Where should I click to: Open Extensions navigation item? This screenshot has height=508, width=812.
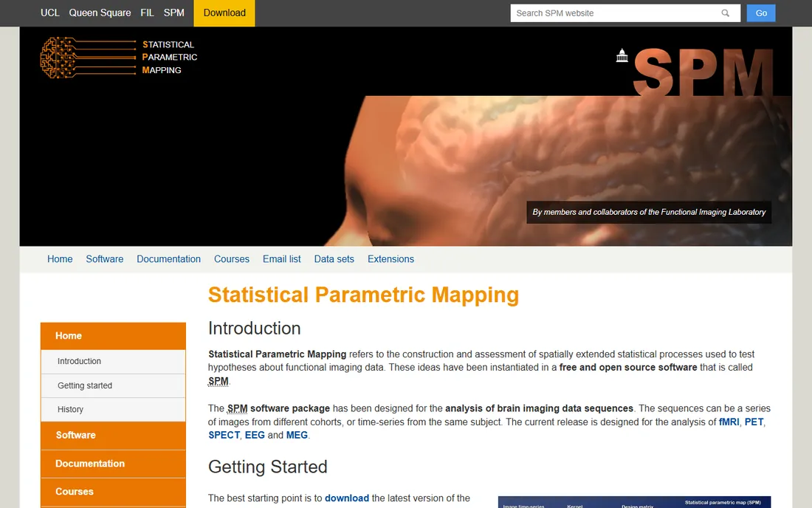pyautogui.click(x=391, y=259)
